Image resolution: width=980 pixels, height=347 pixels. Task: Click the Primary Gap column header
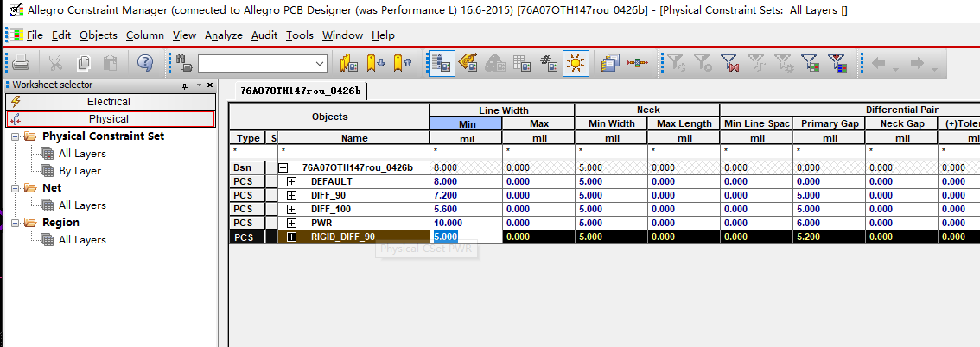[830, 123]
